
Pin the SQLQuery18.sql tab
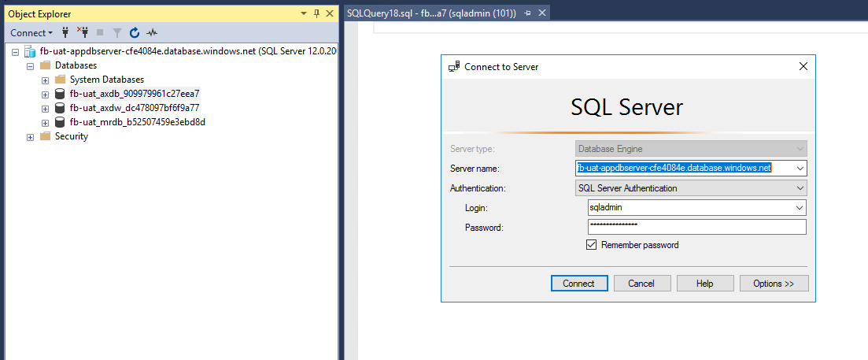(527, 13)
